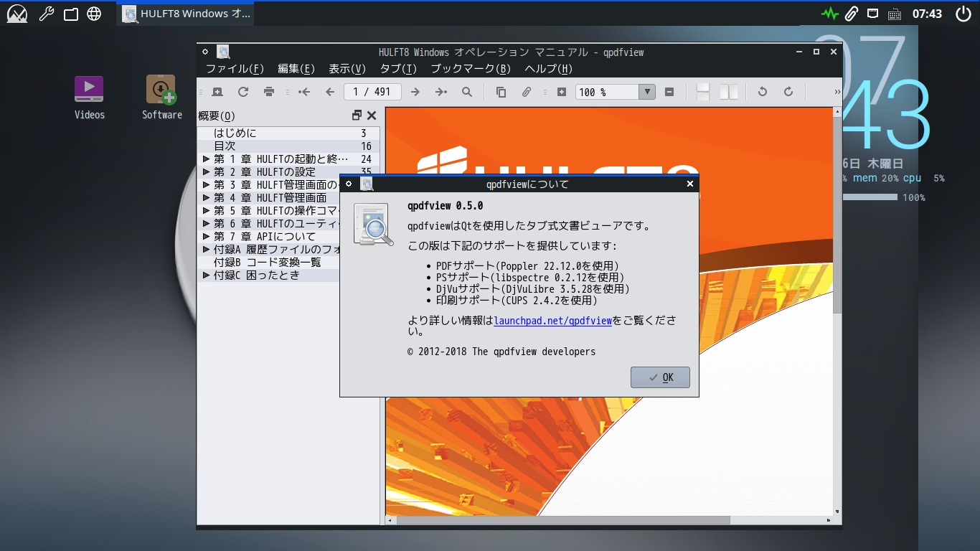Click OK in the about dialog
The width and height of the screenshot is (980, 551).
[x=660, y=377]
